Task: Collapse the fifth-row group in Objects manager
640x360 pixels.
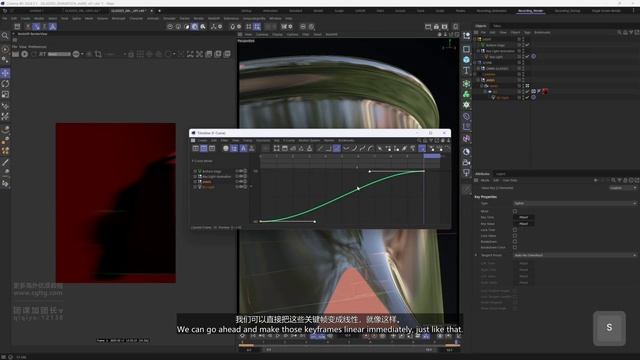Action: 476,62
